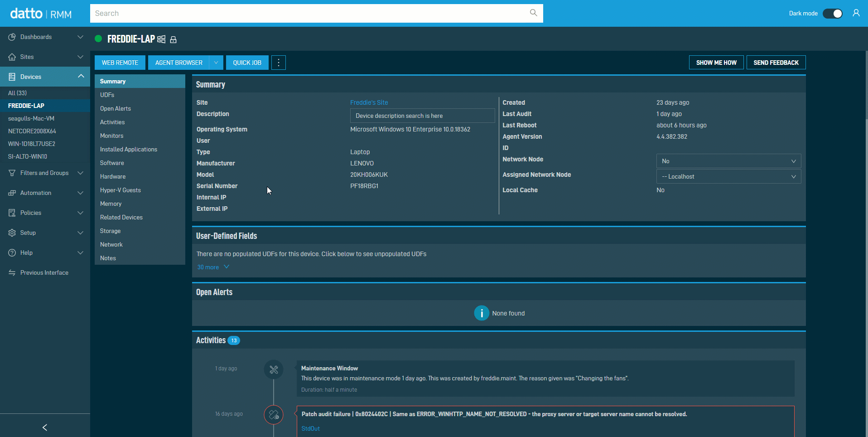Screen dimensions: 868x437
Task: Click the green online status dot
Action: (x=98, y=39)
